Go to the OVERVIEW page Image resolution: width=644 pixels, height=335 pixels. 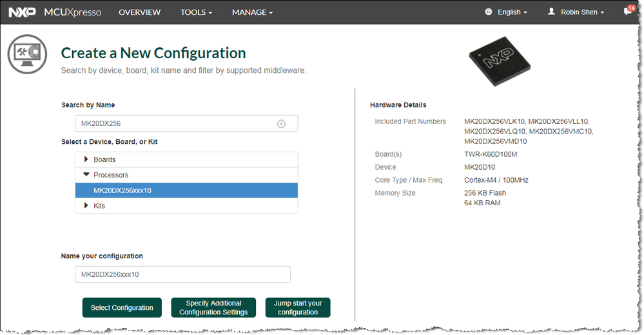(140, 12)
